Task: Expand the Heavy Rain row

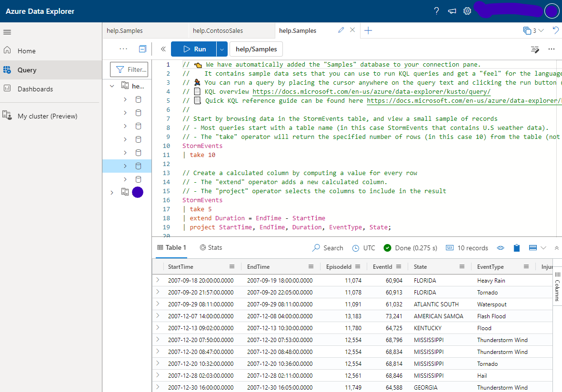Action: 158,280
